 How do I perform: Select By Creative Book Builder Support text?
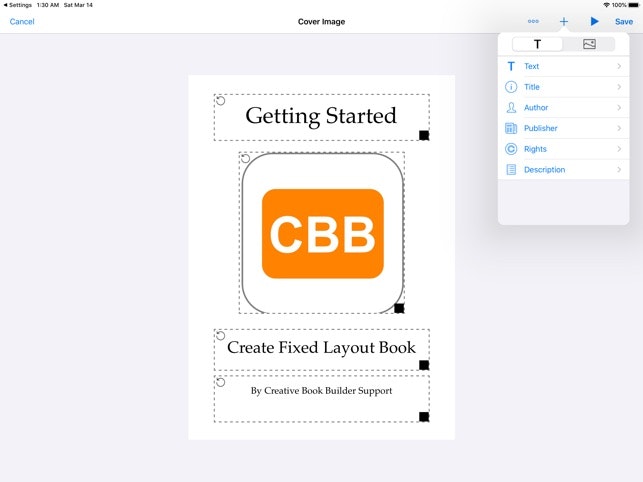click(x=322, y=391)
